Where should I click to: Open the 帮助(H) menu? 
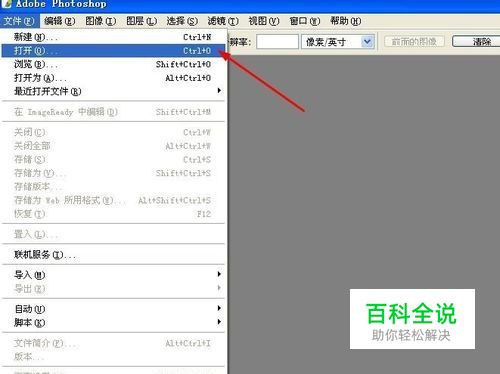(345, 21)
